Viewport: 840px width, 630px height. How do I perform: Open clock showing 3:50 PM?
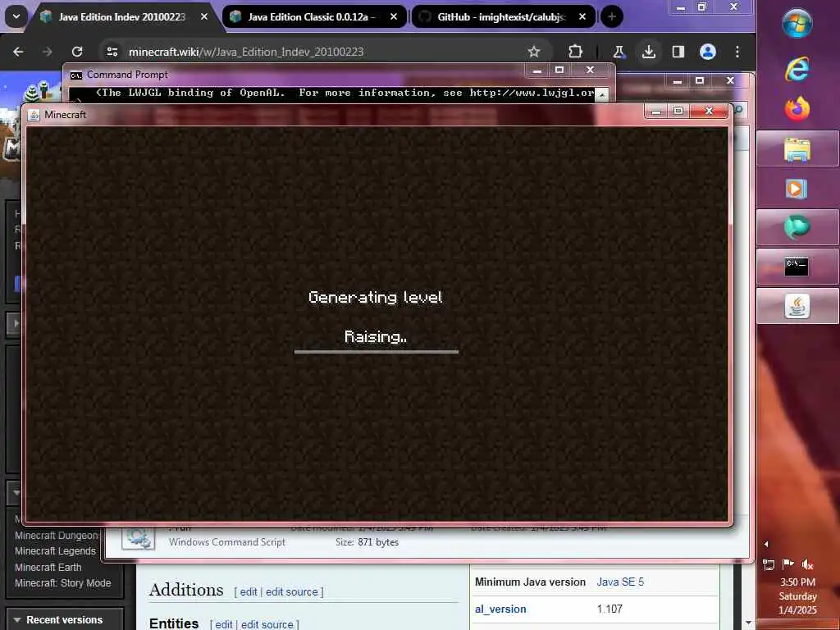click(x=797, y=596)
